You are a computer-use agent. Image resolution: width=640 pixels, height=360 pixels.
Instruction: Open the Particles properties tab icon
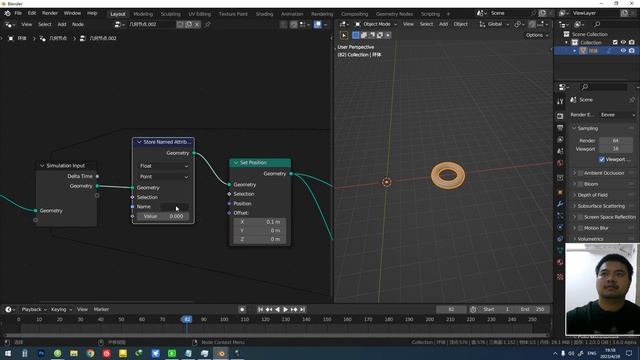click(x=560, y=216)
